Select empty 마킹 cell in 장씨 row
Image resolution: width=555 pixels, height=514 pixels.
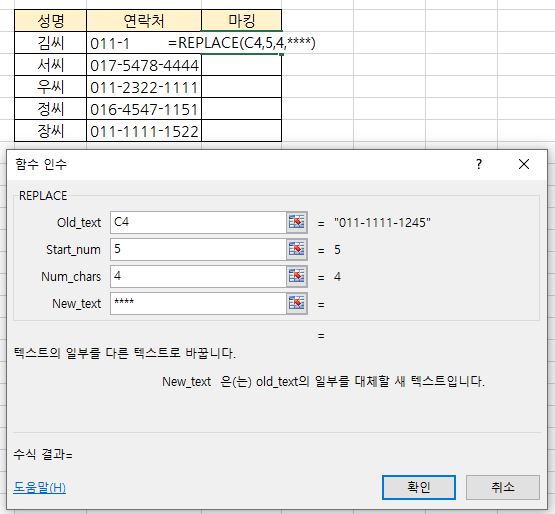coord(241,131)
